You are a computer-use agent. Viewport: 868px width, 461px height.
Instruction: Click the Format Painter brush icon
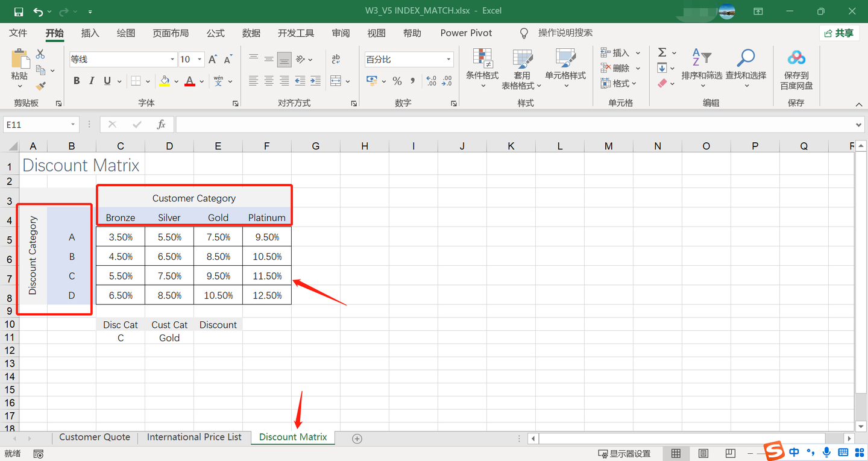(40, 86)
